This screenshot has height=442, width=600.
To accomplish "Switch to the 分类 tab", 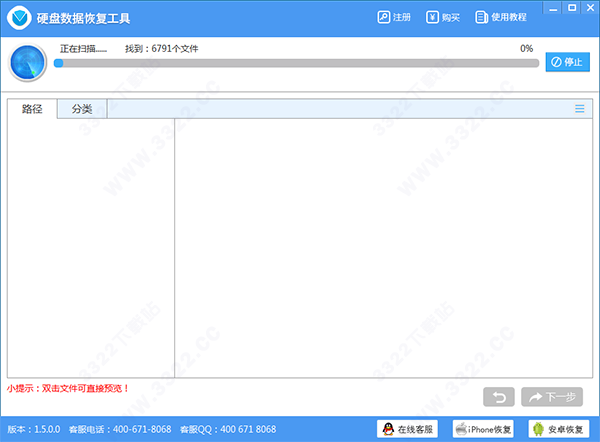I will click(x=82, y=109).
